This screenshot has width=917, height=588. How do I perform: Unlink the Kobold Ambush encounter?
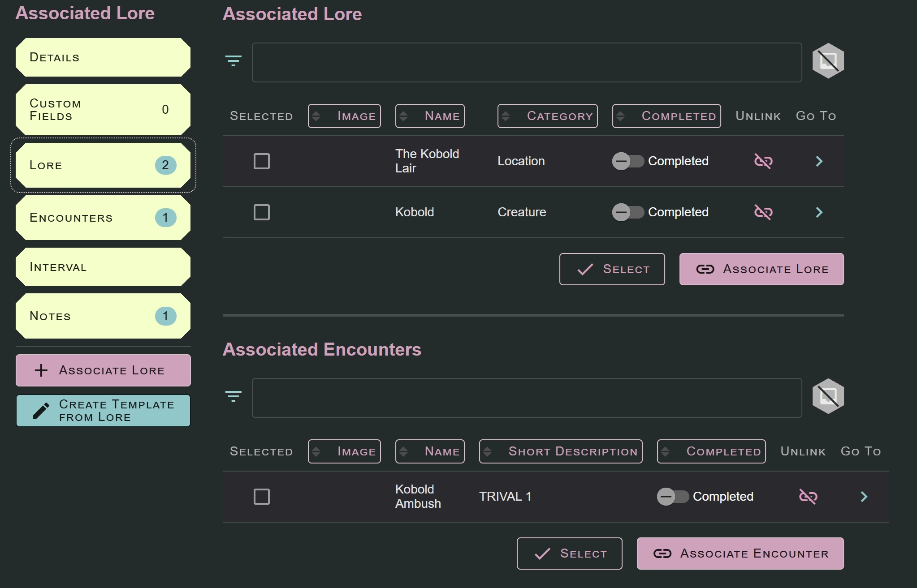click(x=808, y=496)
